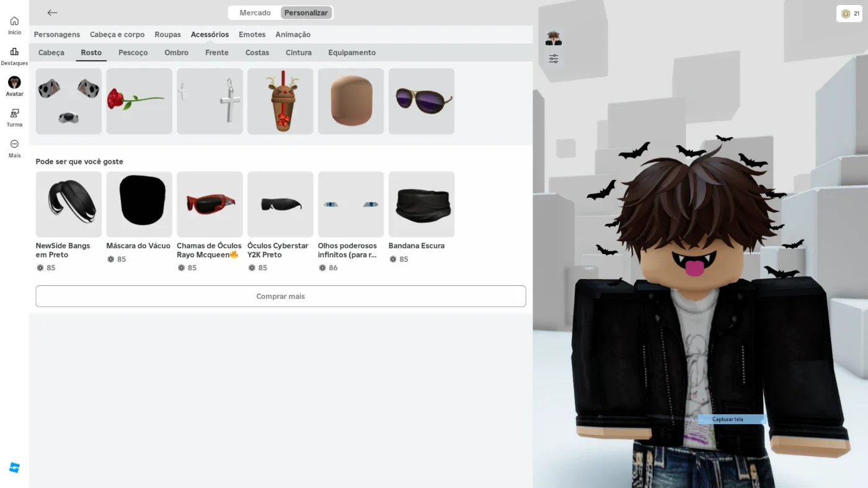Open the Mais menu in sidebar
Viewport: 868px width, 488px height.
click(x=14, y=149)
